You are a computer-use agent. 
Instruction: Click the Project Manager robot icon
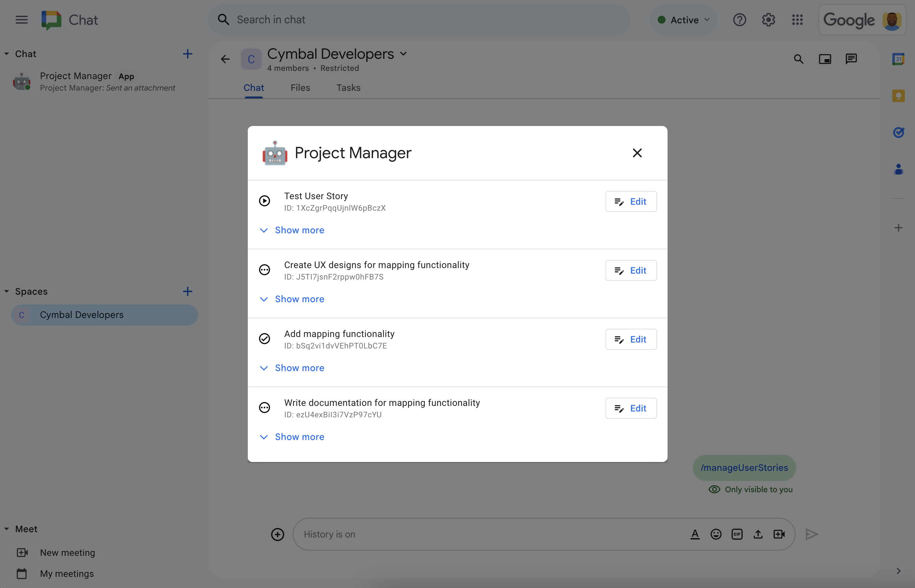click(x=274, y=153)
